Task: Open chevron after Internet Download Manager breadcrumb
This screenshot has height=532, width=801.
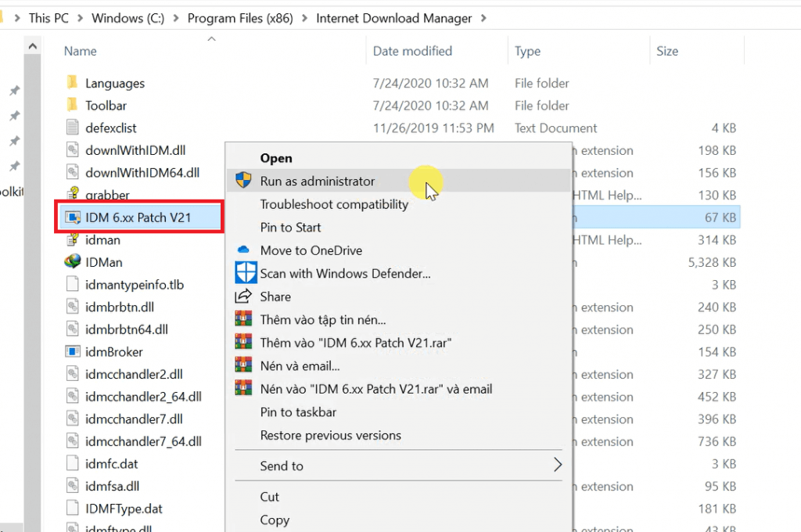Action: 483,18
